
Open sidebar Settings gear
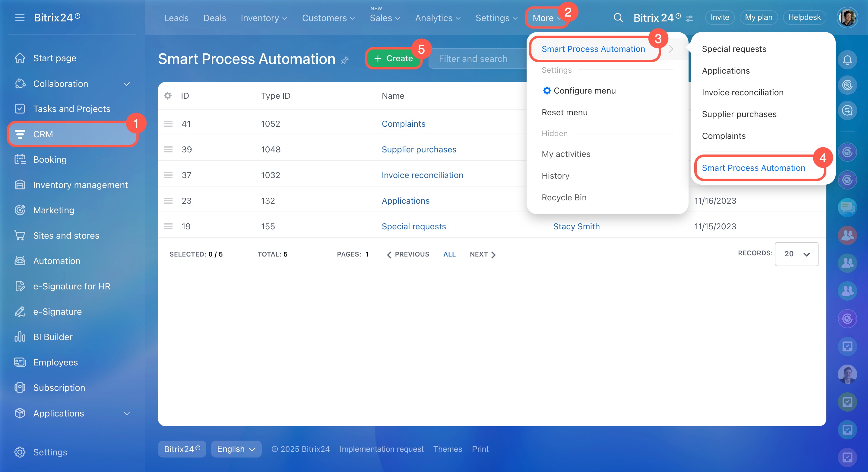(x=20, y=452)
